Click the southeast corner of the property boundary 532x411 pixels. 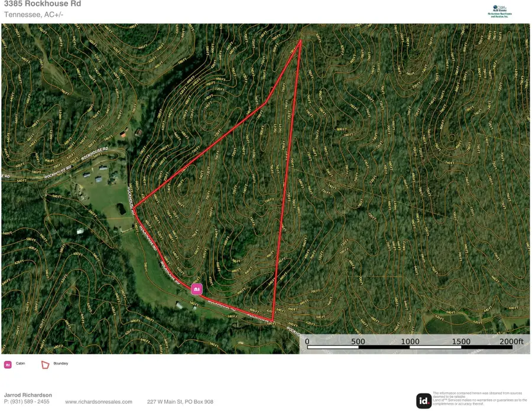point(273,321)
